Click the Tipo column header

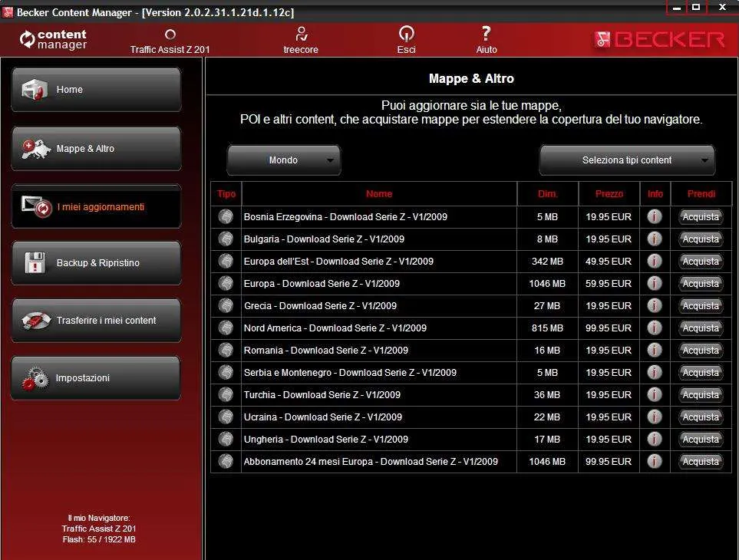click(x=226, y=193)
